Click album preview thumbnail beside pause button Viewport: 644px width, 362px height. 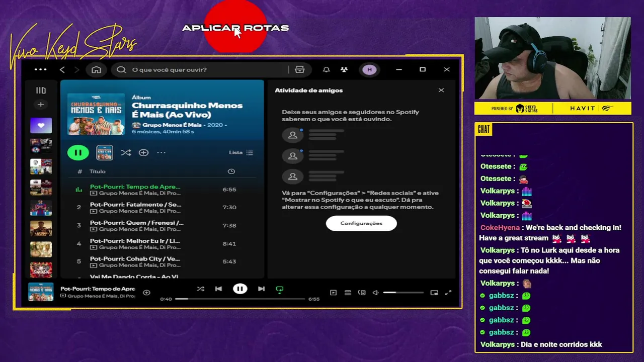point(105,152)
